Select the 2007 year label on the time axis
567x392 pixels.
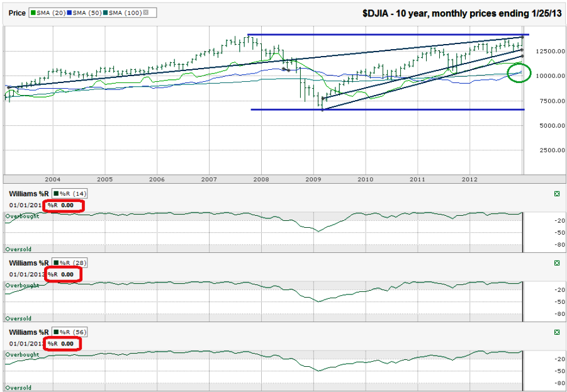[x=209, y=179]
